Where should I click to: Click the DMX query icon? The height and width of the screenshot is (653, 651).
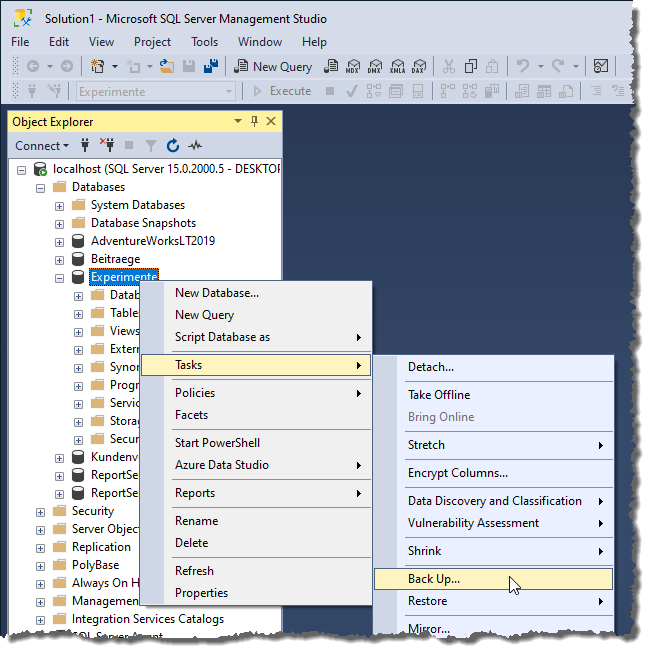tap(375, 66)
